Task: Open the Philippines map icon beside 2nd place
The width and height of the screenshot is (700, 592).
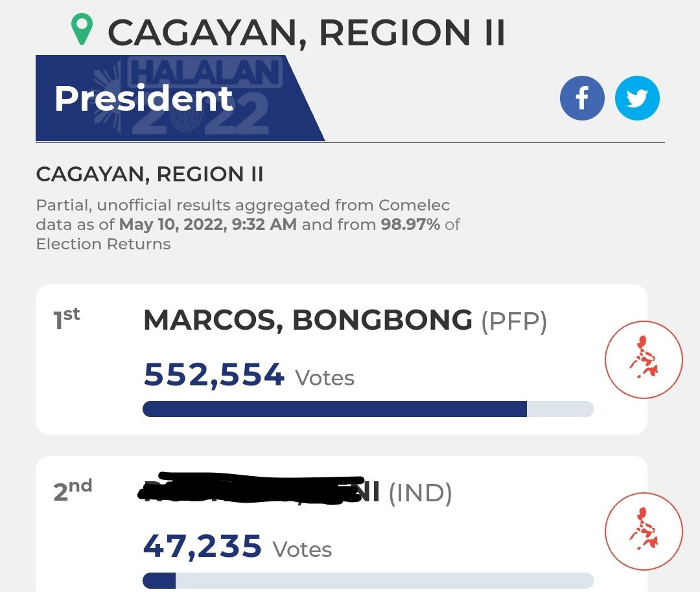Action: [644, 531]
